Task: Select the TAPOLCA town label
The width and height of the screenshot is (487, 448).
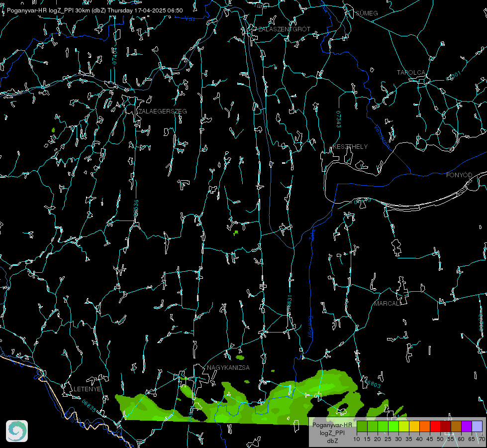Action: pos(411,73)
